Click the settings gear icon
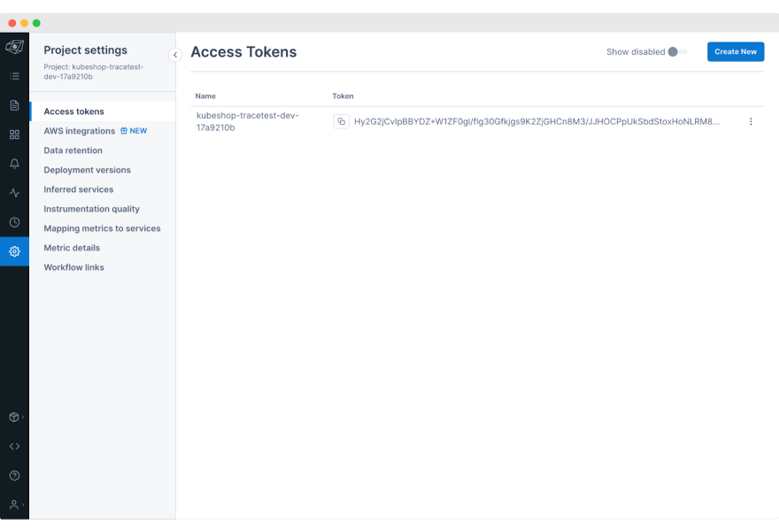This screenshot has height=532, width=779. (x=14, y=251)
